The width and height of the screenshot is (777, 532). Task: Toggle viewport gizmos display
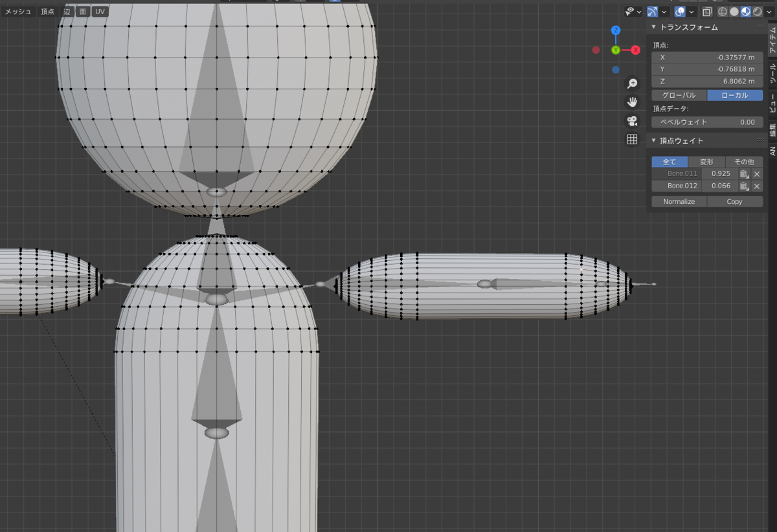tap(652, 12)
